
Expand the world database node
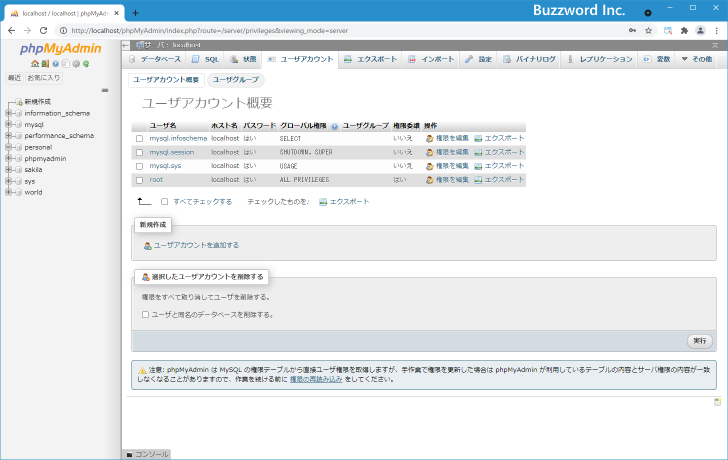coord(8,192)
